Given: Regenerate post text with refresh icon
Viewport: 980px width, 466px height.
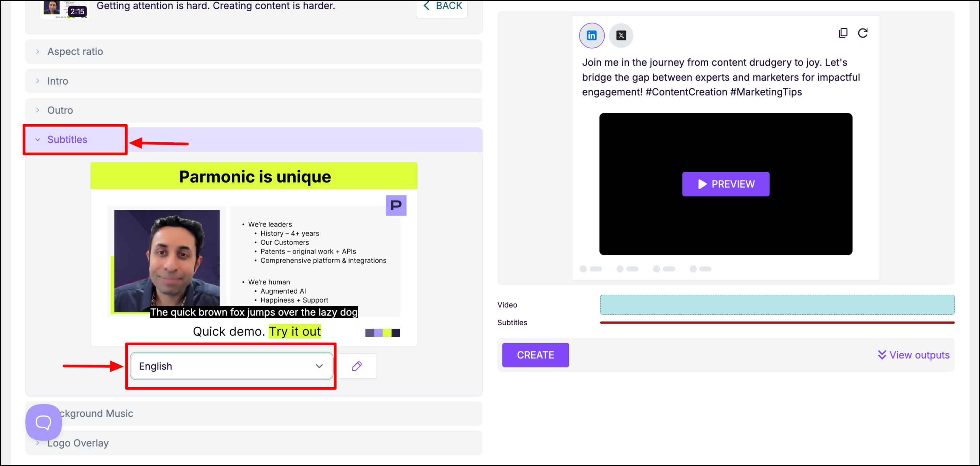Looking at the screenshot, I should (862, 33).
